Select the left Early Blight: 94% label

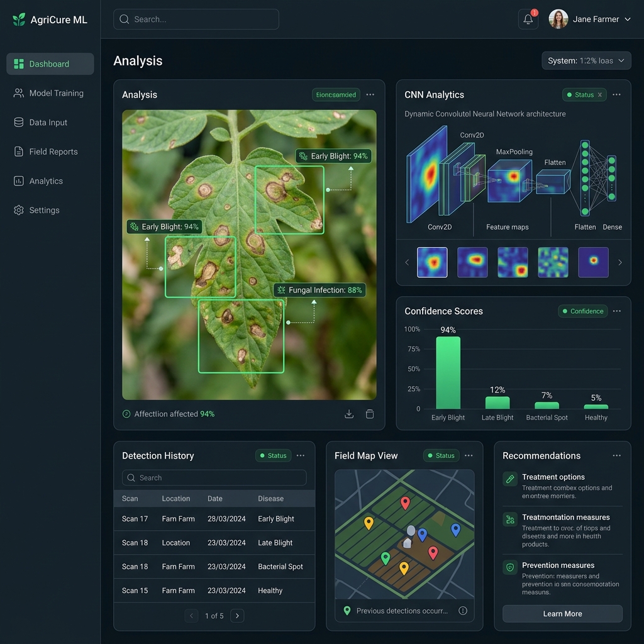point(164,226)
